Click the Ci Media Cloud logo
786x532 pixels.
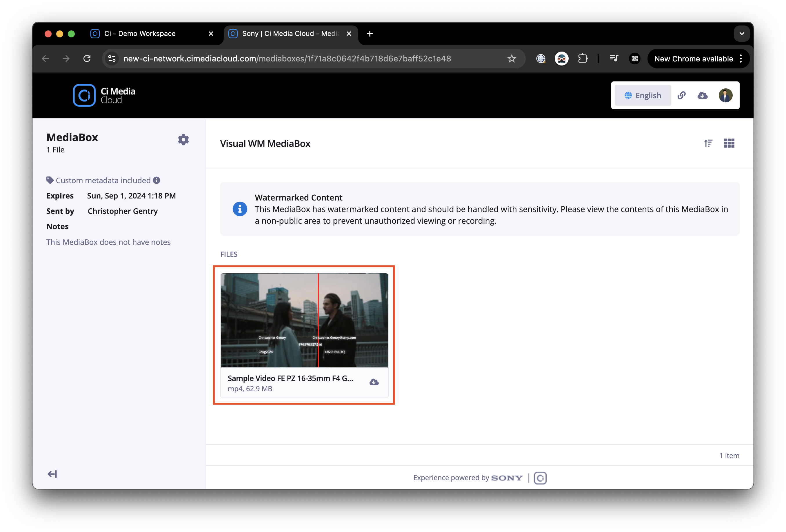point(104,95)
